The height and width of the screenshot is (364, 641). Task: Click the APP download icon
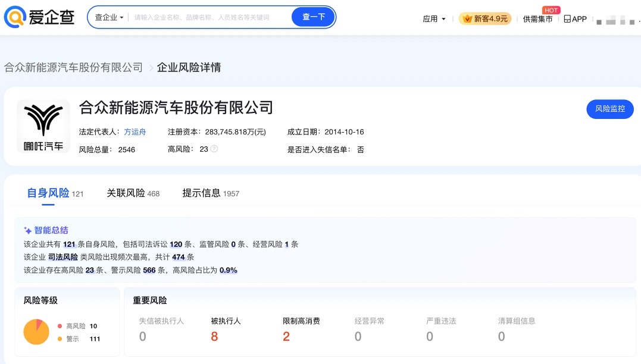click(567, 19)
